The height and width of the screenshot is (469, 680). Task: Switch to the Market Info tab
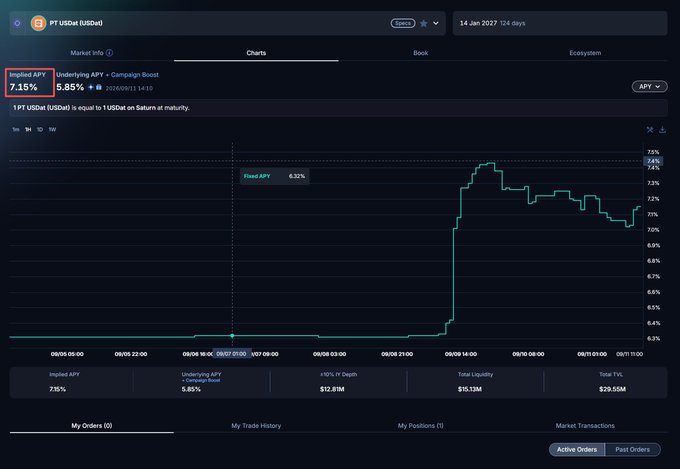click(x=87, y=53)
